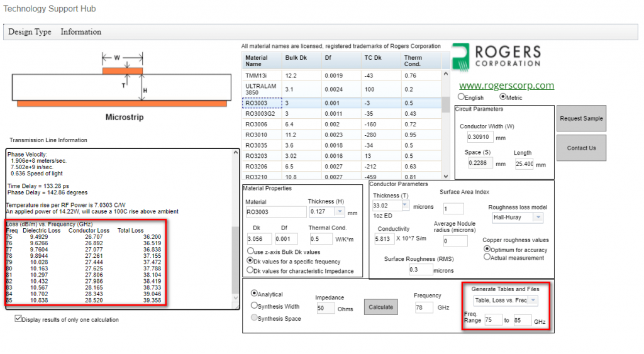Viewport: 644px width, 354px height.
Task: Click the results resize grip corner
Action: click(236, 306)
